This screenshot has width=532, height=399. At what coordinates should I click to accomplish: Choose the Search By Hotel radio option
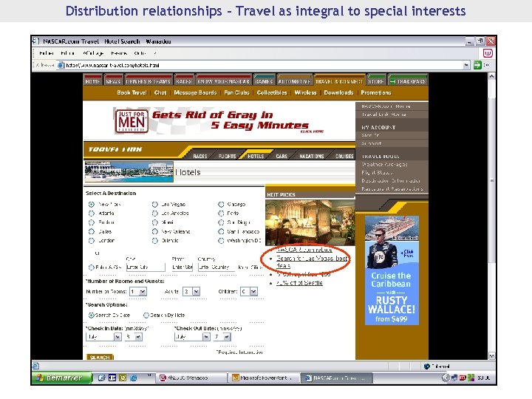[146, 316]
